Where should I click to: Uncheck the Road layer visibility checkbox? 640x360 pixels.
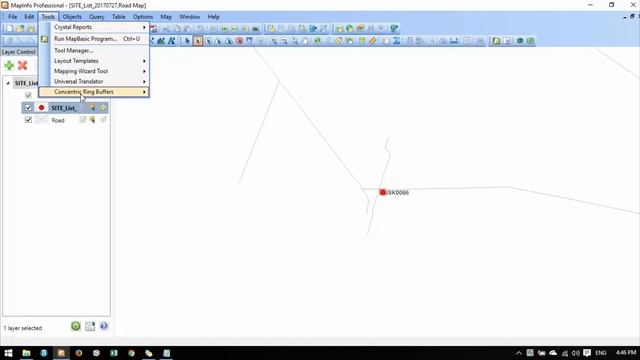click(28, 120)
